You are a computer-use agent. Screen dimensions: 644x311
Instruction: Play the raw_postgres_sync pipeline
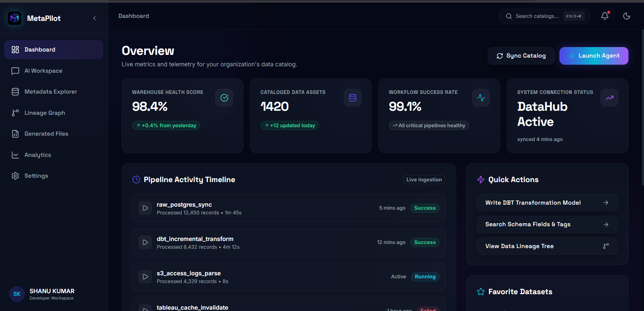click(x=145, y=208)
